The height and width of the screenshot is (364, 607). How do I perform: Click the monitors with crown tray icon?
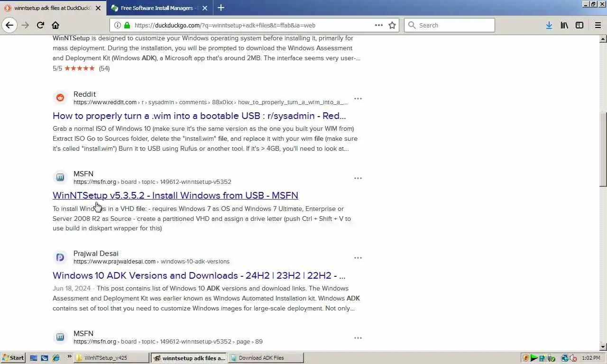542,358
